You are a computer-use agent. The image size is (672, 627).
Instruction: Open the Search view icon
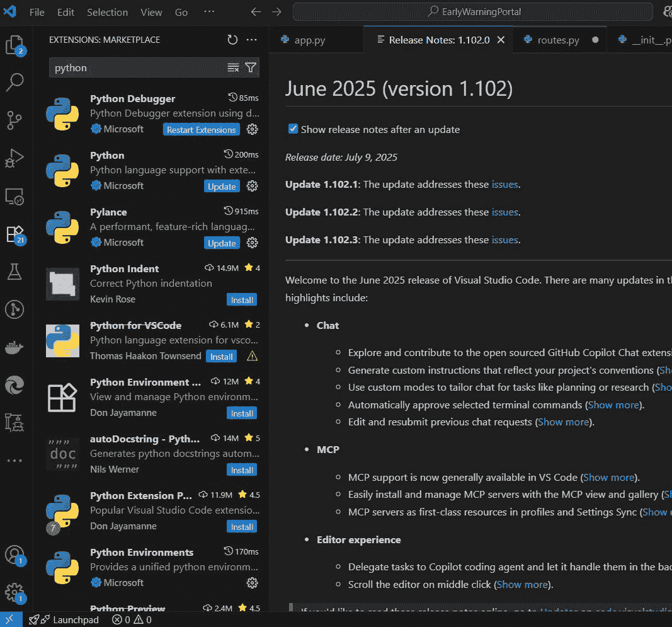(14, 81)
